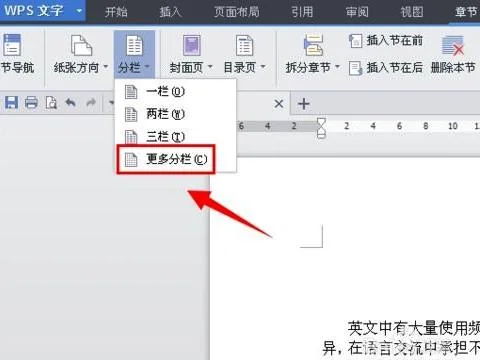Click the ruler indent marker
480x360 pixels.
point(321,128)
